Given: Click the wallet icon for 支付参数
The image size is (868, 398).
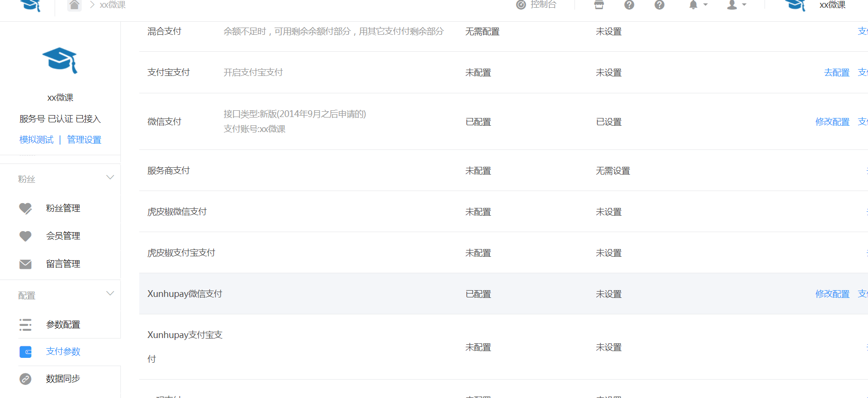Looking at the screenshot, I should (x=26, y=352).
